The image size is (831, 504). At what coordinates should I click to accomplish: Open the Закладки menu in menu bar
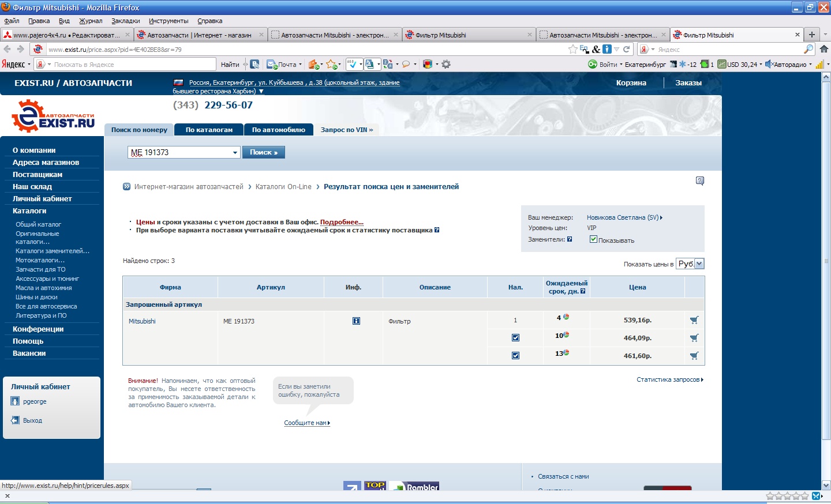point(125,21)
